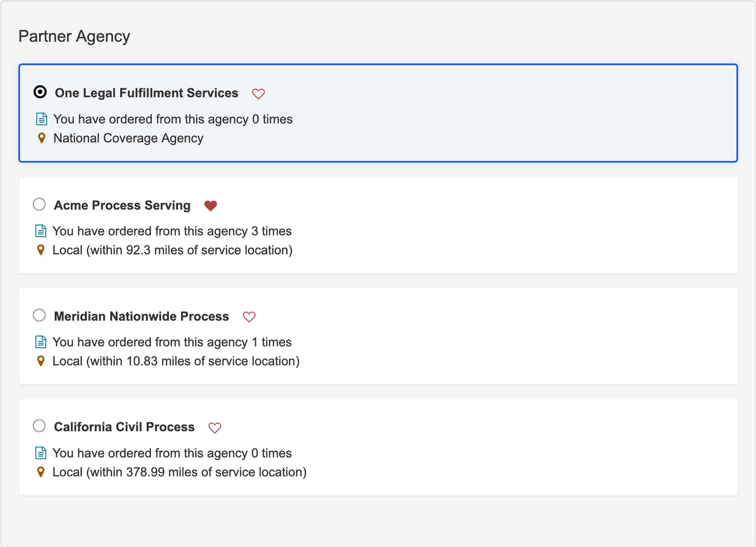Click 'ordered from this agency 1 times' text
The image size is (756, 547).
[x=200, y=342]
